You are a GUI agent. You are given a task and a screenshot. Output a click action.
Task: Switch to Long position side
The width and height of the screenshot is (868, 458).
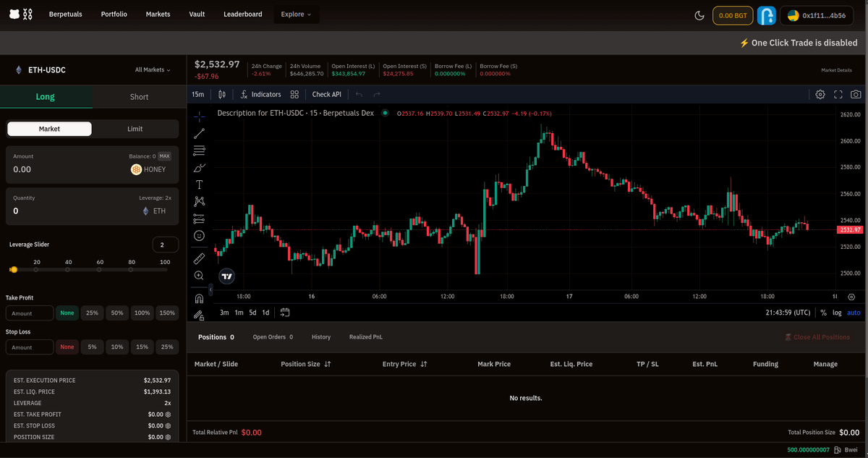point(46,96)
